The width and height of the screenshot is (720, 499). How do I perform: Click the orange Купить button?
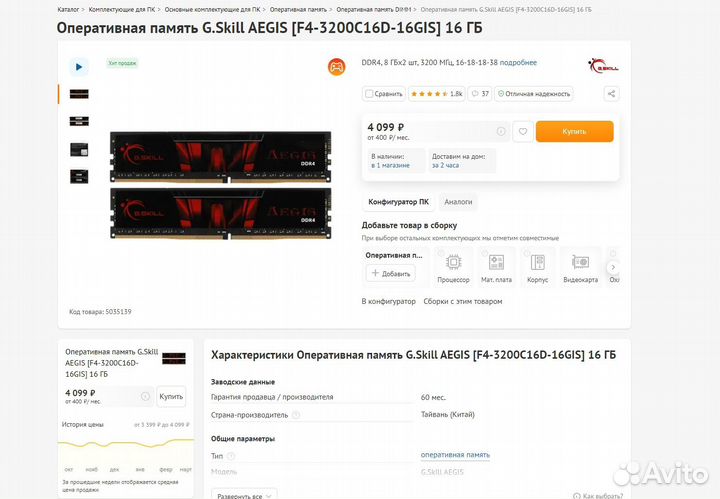[574, 132]
